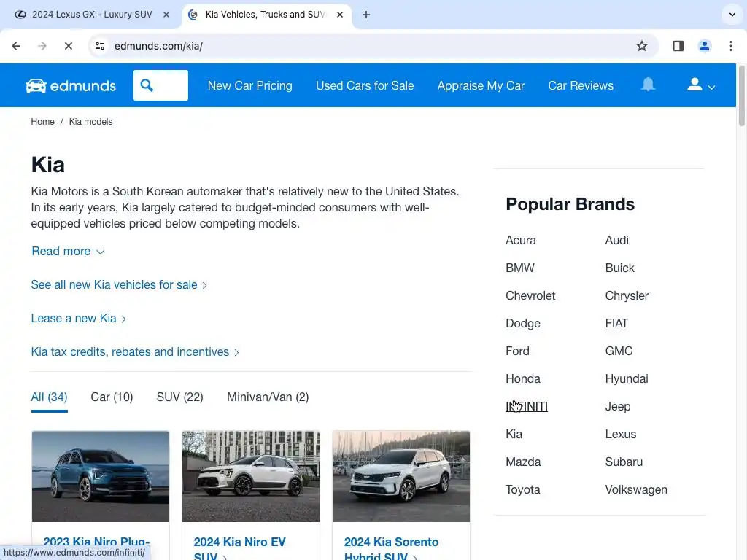Expand the user account dropdown
Image resolution: width=747 pixels, height=560 pixels.
700,85
